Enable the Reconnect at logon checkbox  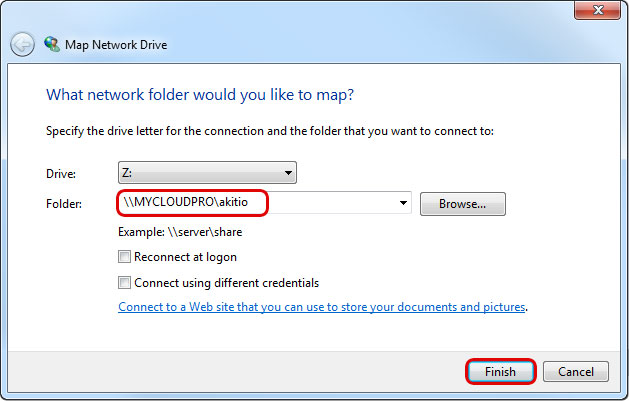[125, 257]
